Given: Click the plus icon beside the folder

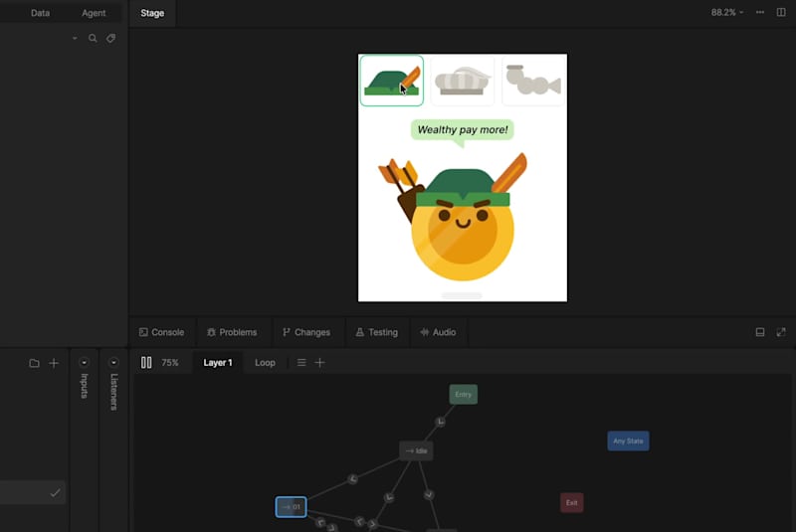Looking at the screenshot, I should [54, 363].
